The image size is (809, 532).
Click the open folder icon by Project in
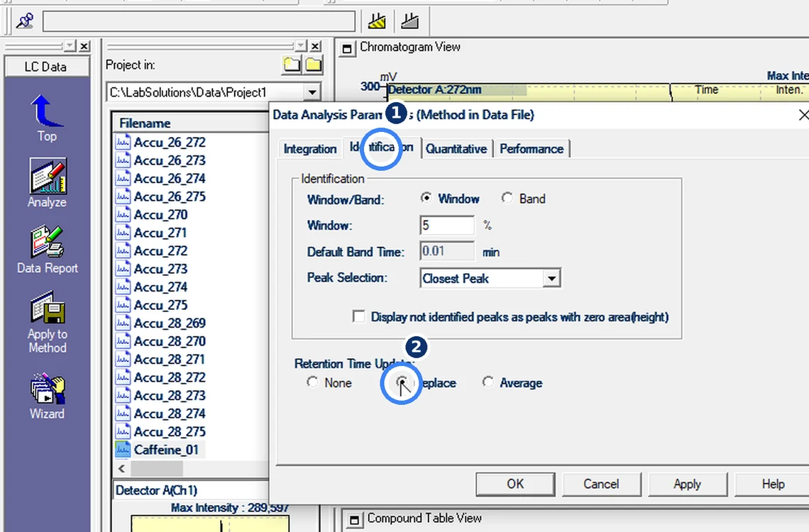pyautogui.click(x=313, y=65)
